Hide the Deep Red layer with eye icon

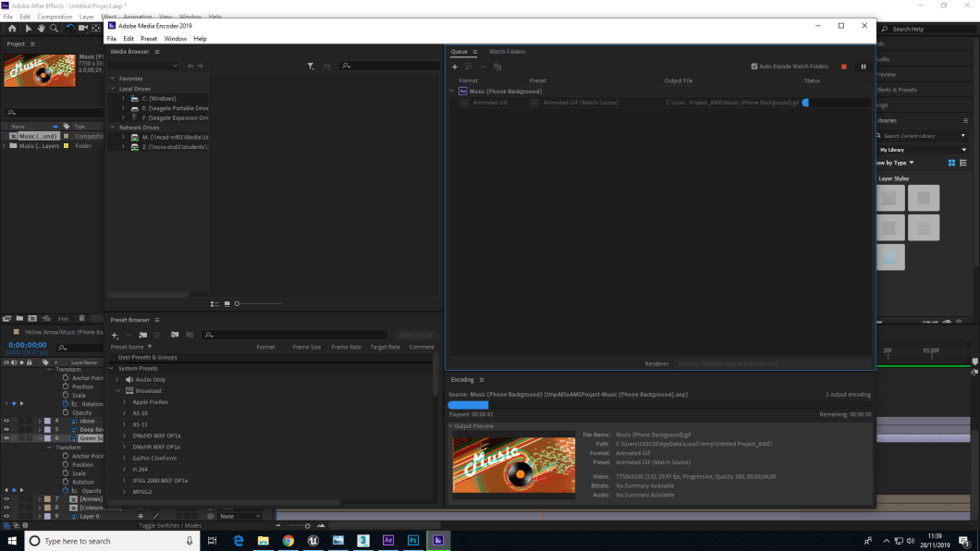point(6,430)
